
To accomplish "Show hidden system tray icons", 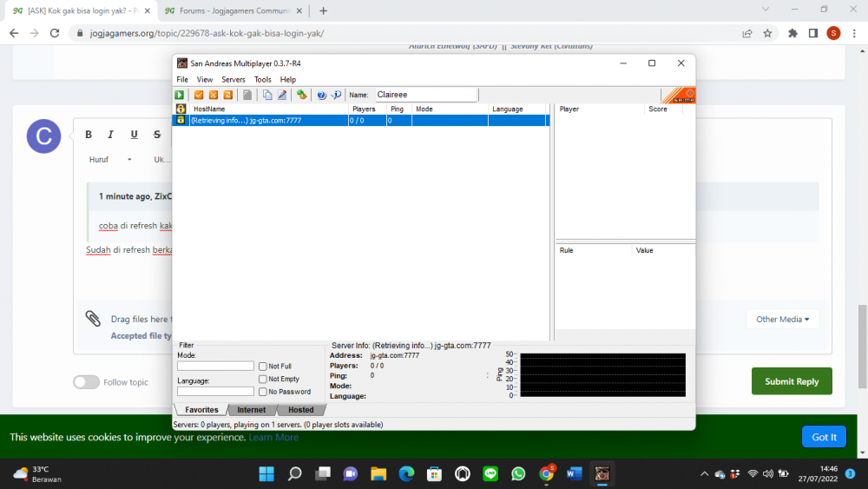I will [704, 474].
